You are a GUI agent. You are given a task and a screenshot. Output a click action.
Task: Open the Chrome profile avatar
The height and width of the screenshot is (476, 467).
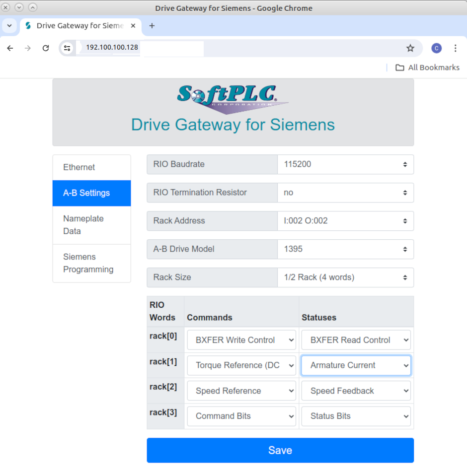(436, 48)
